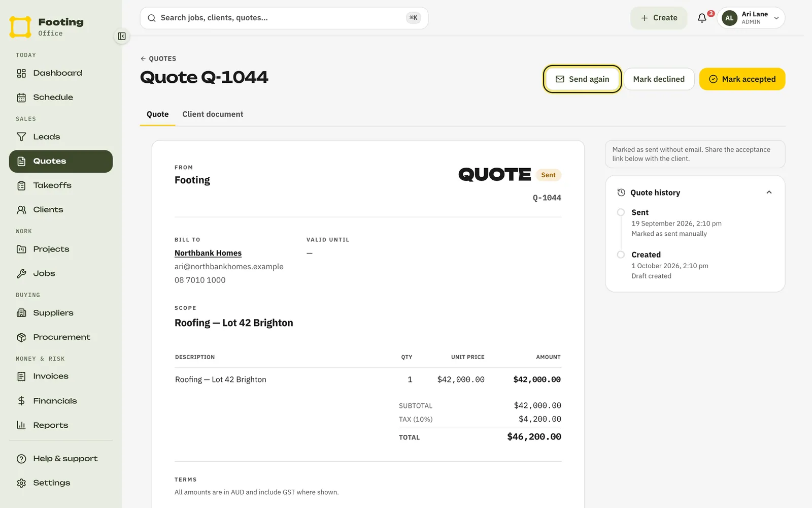Switch to the Quote tab
The image size is (812, 508).
(157, 114)
